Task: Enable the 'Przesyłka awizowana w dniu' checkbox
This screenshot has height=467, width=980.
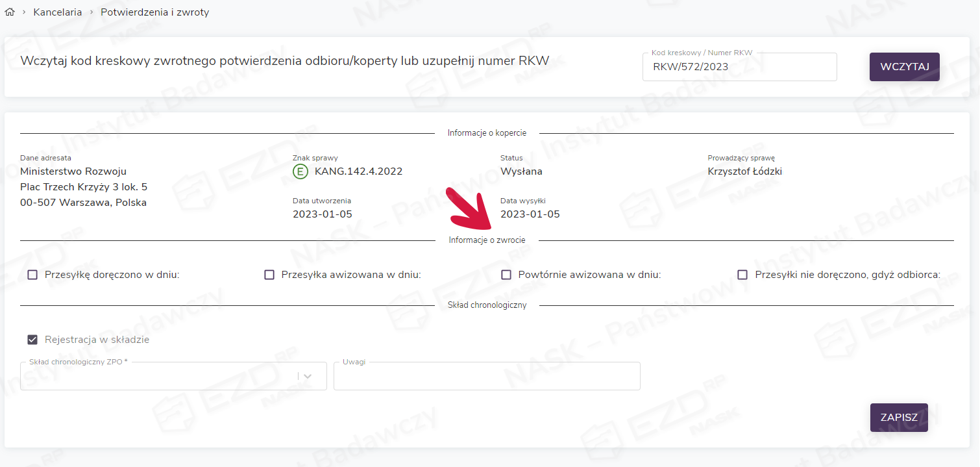Action: [269, 275]
